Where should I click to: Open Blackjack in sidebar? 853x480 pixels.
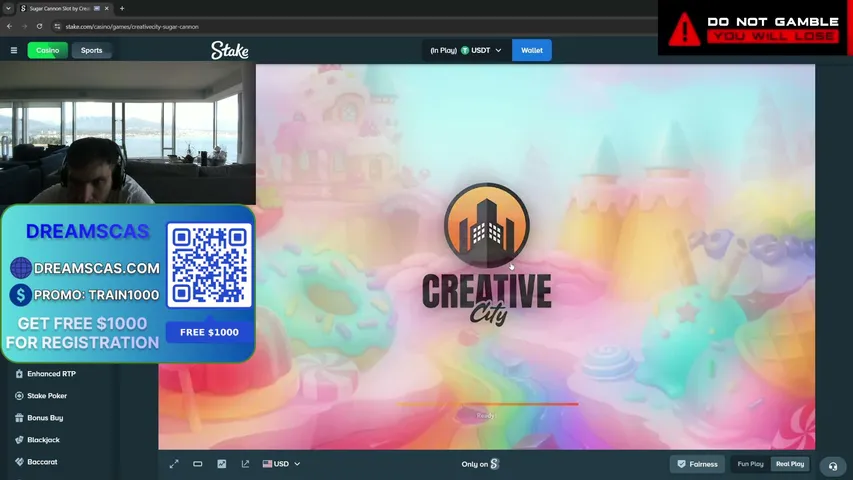coord(44,440)
